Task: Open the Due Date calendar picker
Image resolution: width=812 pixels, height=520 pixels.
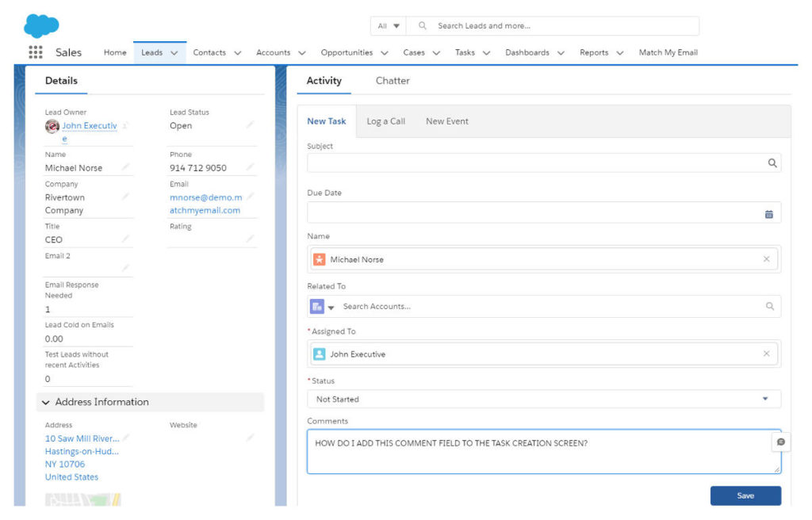Action: (x=768, y=214)
